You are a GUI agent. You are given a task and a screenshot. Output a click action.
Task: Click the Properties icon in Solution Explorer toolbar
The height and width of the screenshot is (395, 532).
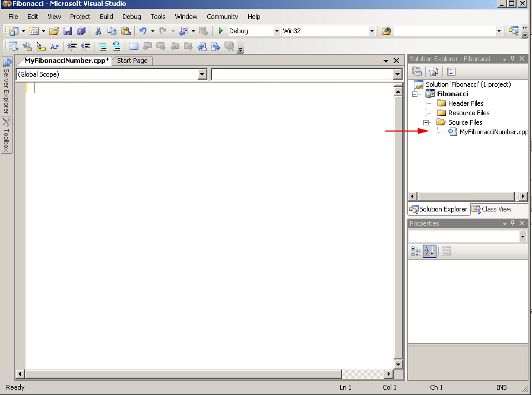click(417, 71)
